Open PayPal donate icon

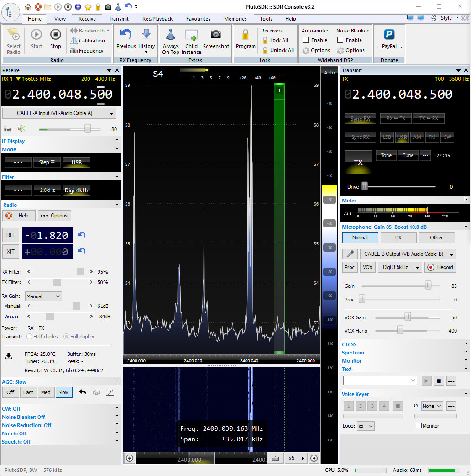[389, 35]
